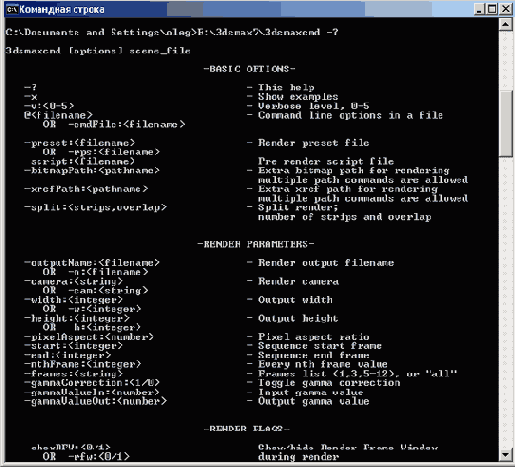Image resolution: width=515 pixels, height=467 pixels.
Task: Click the -BASIC OPTIONS- heading
Action: [249, 69]
